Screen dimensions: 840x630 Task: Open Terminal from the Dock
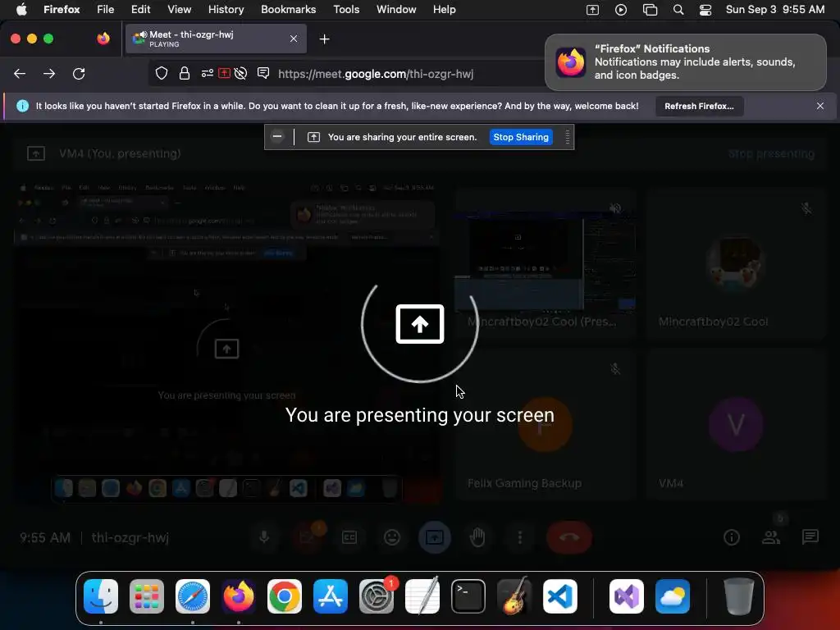[468, 596]
